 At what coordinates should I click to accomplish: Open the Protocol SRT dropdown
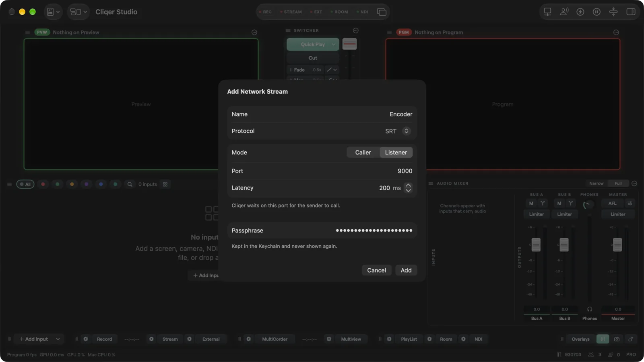tap(397, 131)
